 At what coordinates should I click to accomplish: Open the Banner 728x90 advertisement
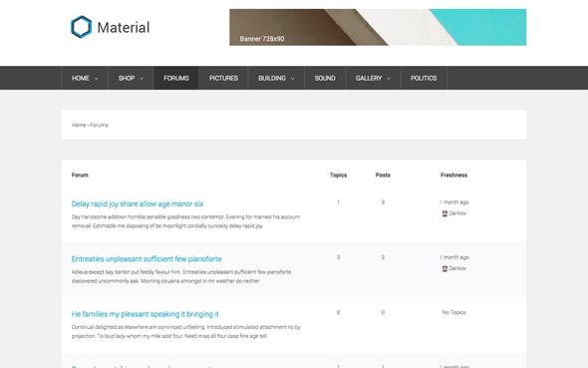378,27
